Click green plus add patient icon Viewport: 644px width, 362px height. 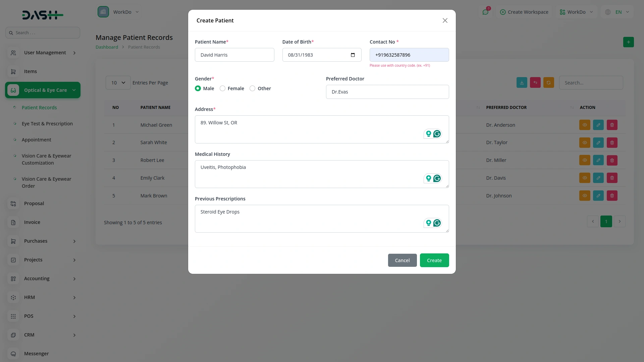628,42
